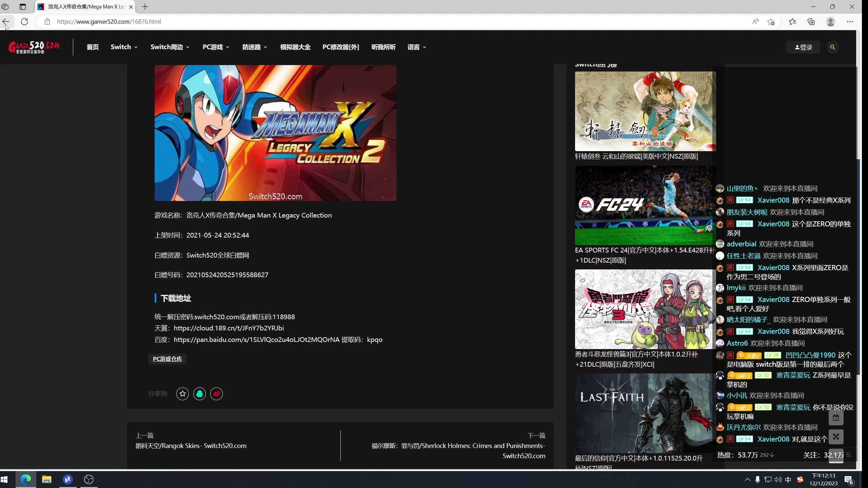Viewport: 868px width, 488px height.
Task: Open the browser profile avatar
Action: 831,22
